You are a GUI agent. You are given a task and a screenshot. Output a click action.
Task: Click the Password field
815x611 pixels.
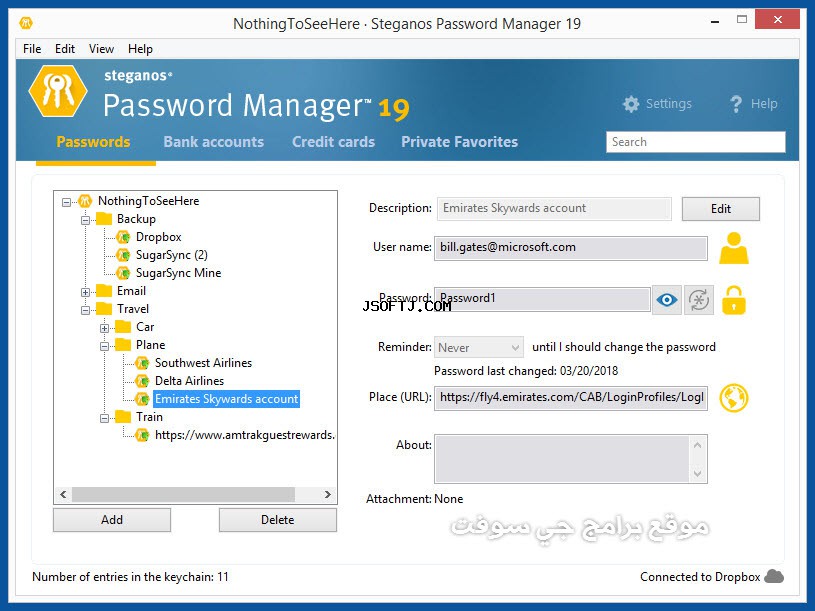542,299
